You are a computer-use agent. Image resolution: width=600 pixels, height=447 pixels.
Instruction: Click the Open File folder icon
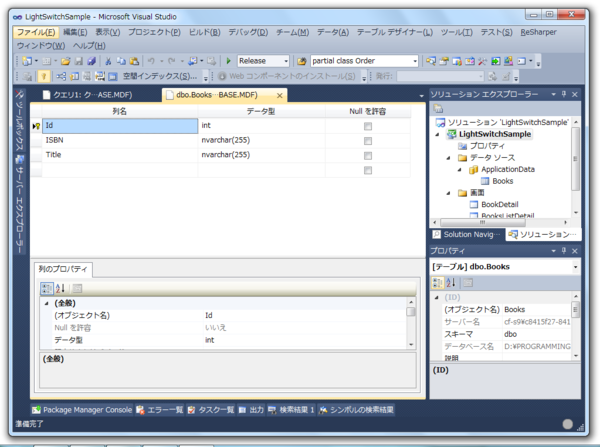pos(65,61)
